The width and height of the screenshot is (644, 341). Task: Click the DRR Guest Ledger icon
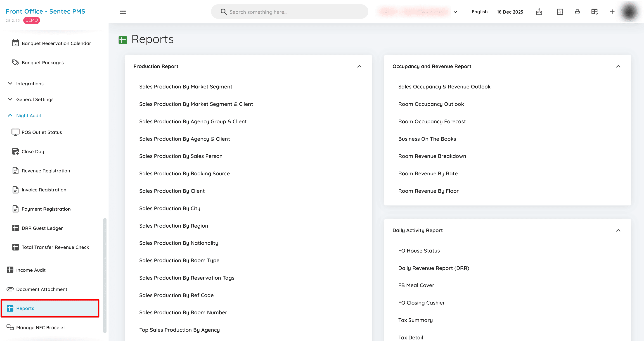pos(16,228)
